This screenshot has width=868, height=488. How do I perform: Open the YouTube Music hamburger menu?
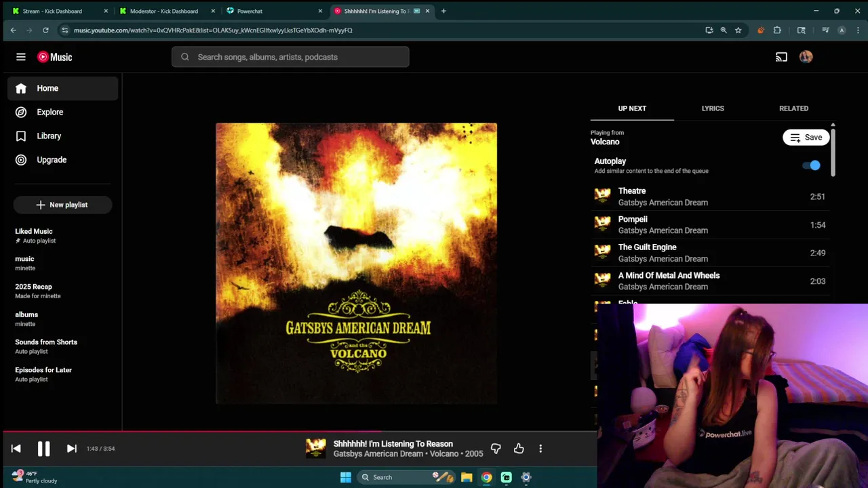21,57
